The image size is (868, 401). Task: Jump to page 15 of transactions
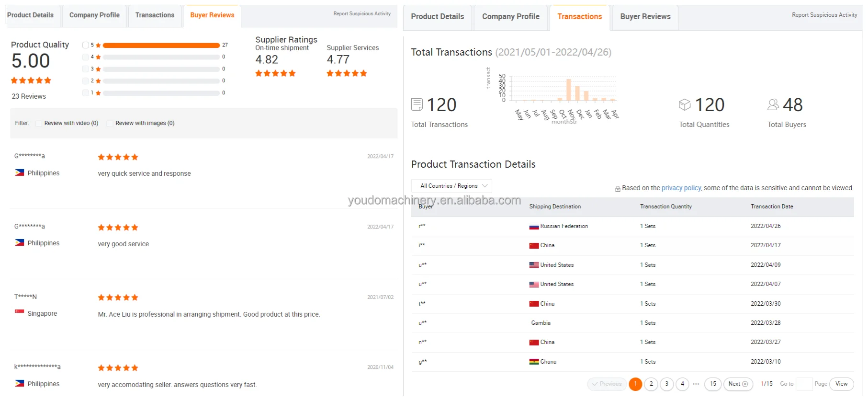point(712,384)
